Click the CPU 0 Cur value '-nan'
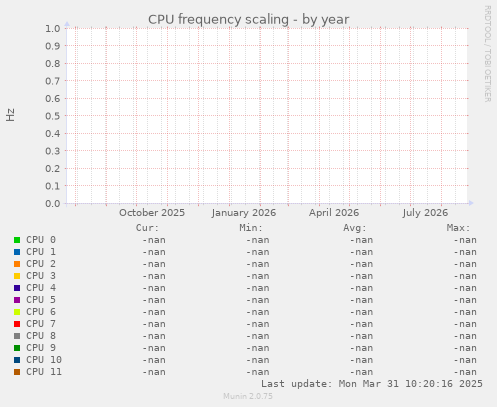497x407 pixels. coord(154,240)
